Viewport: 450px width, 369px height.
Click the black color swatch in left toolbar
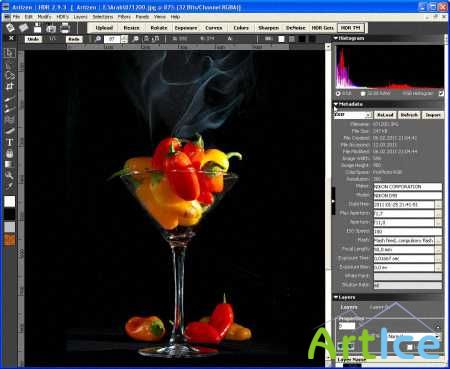point(10,214)
